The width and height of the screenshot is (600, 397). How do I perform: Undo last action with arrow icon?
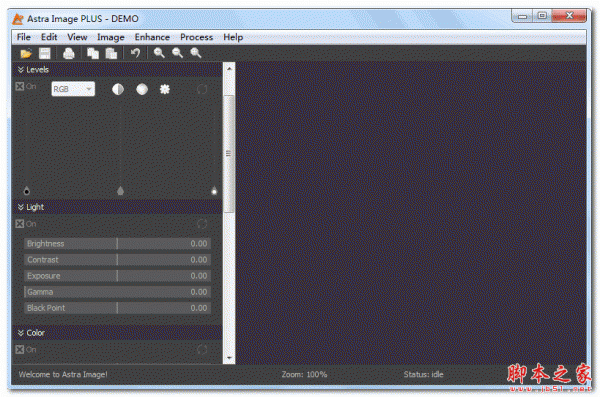click(135, 53)
